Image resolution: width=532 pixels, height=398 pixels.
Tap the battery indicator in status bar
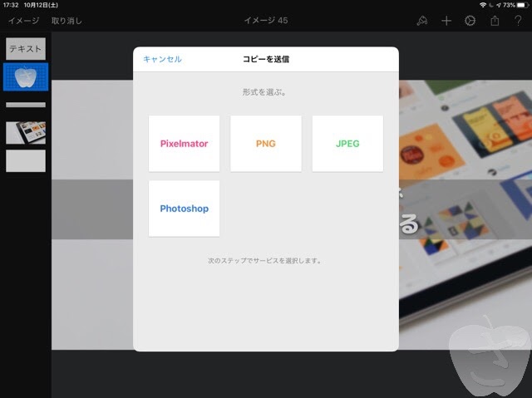(x=523, y=5)
